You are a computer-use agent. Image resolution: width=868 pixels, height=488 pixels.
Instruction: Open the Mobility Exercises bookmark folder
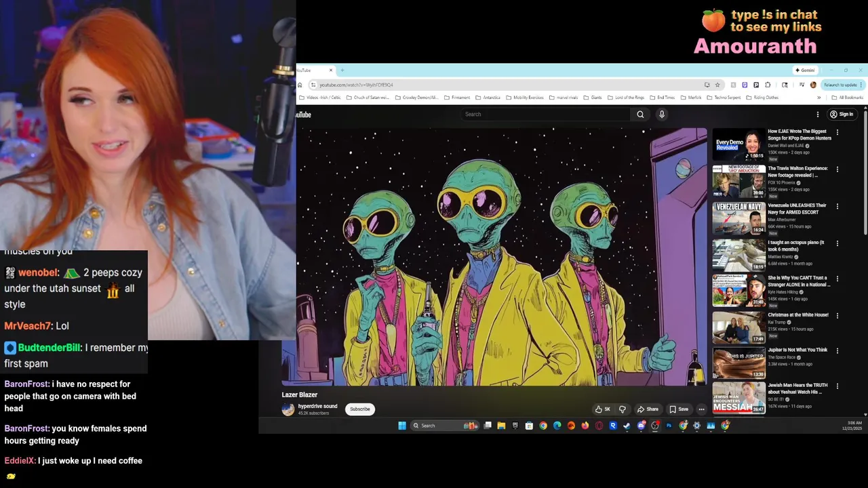pyautogui.click(x=524, y=98)
